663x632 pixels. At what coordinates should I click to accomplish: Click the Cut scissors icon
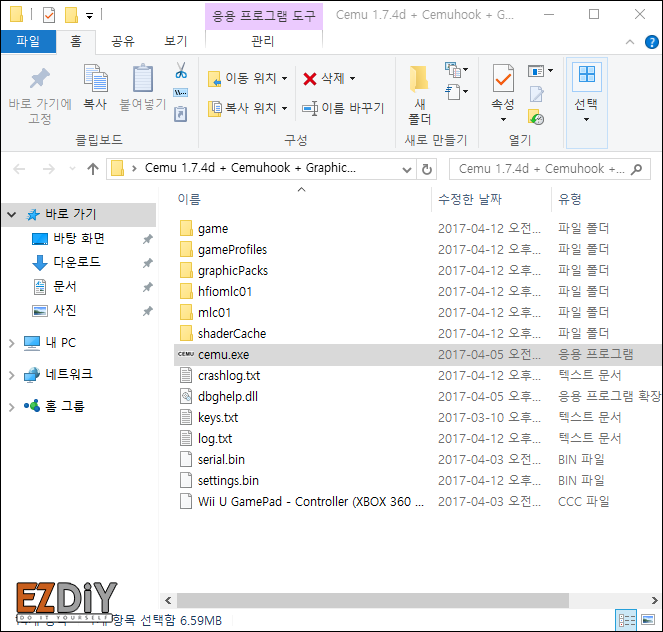point(181,70)
